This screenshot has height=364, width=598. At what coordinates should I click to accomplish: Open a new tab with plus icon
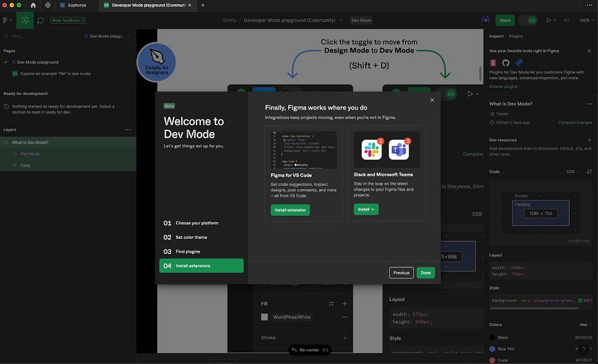click(x=203, y=5)
